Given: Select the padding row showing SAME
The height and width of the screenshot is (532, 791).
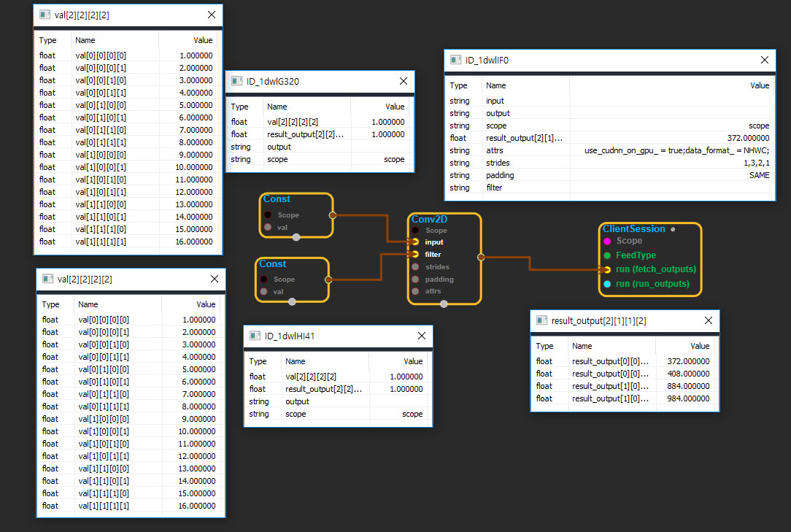Looking at the screenshot, I should click(x=610, y=175).
